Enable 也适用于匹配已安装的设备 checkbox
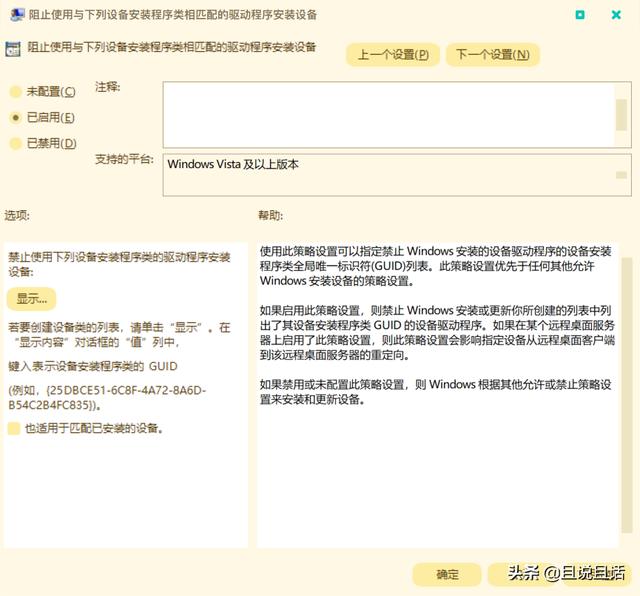 (14, 428)
